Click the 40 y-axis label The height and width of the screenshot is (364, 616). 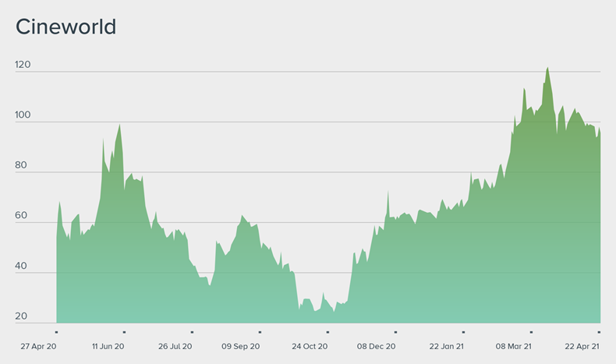[x=23, y=267]
